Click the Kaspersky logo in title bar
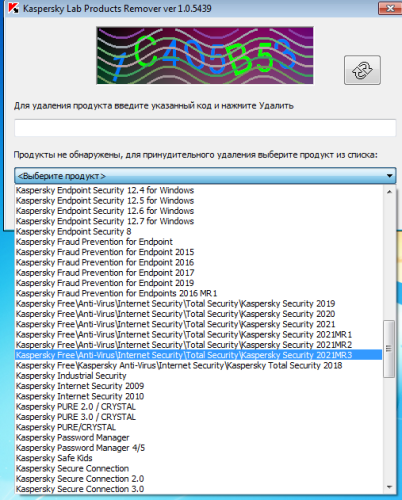402x500 pixels. 13,8
